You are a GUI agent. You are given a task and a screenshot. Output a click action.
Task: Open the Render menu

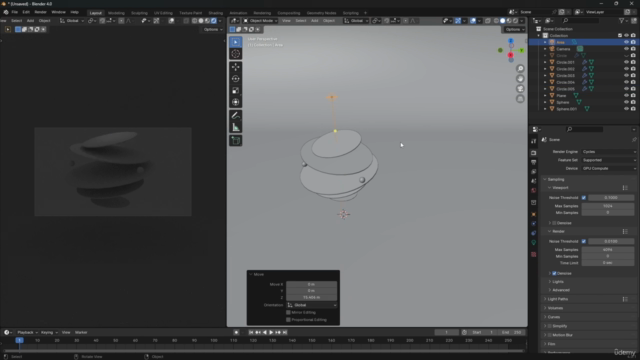[40, 12]
